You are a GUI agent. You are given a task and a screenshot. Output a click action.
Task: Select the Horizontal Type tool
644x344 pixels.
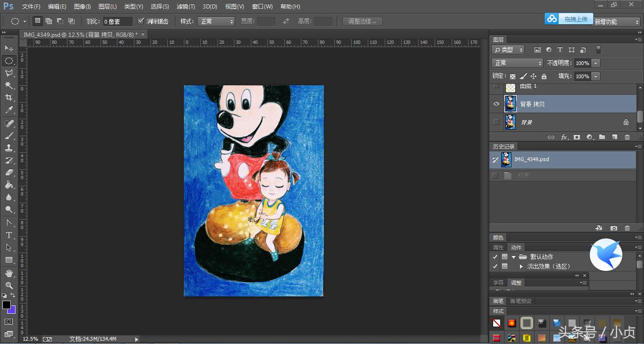click(8, 235)
